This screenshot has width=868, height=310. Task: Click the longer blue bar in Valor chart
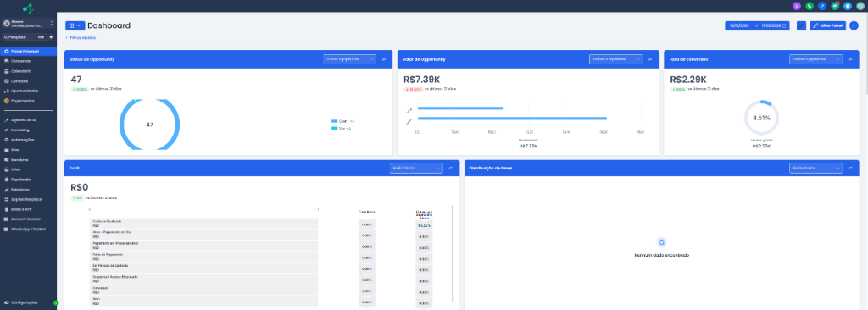click(513, 119)
